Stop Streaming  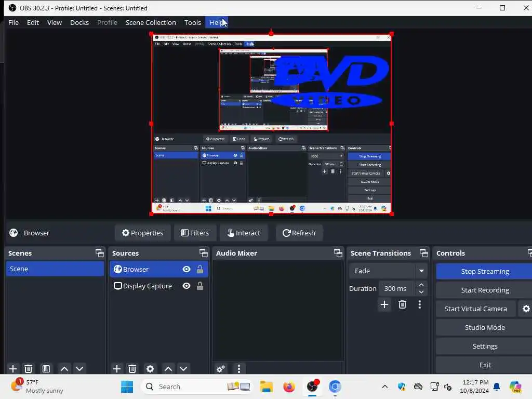click(x=485, y=271)
